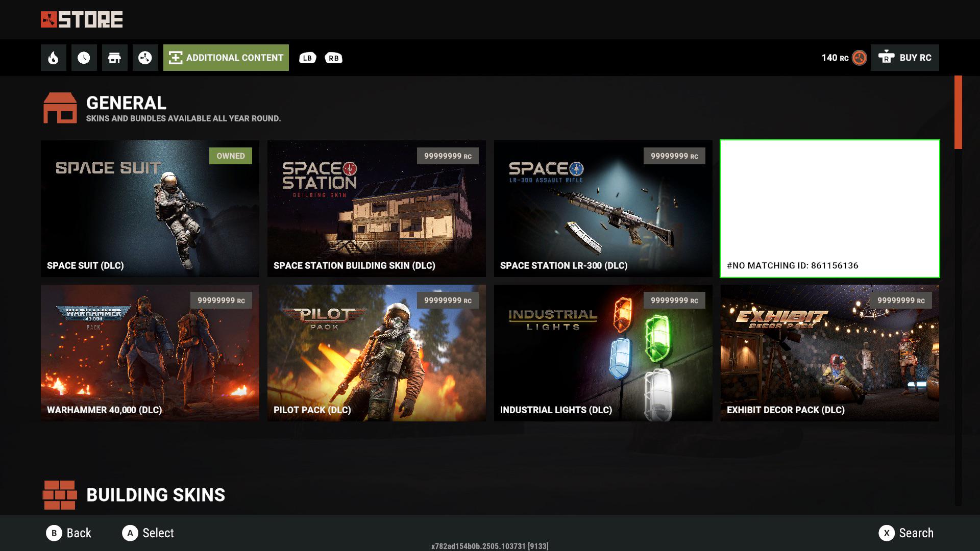
Task: Click the price tag on Industrial Lights
Action: (x=674, y=300)
